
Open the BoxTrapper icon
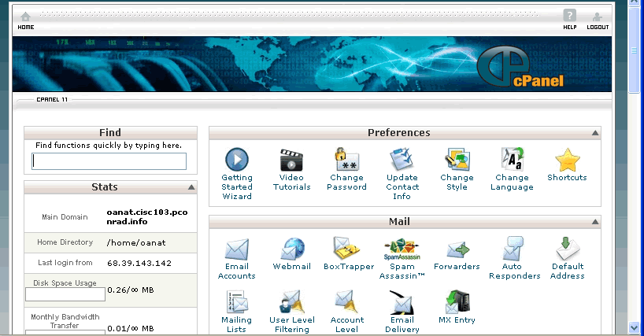346,248
